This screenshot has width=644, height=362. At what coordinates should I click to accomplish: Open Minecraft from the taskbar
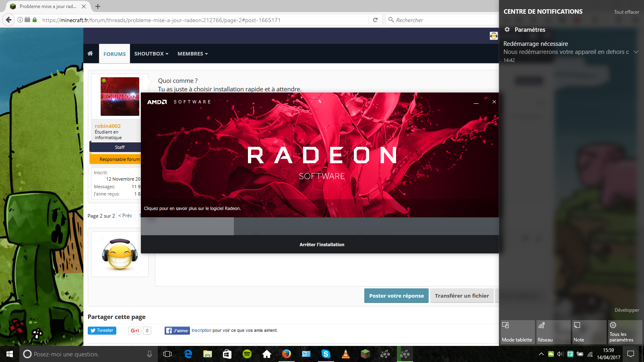coord(365,354)
